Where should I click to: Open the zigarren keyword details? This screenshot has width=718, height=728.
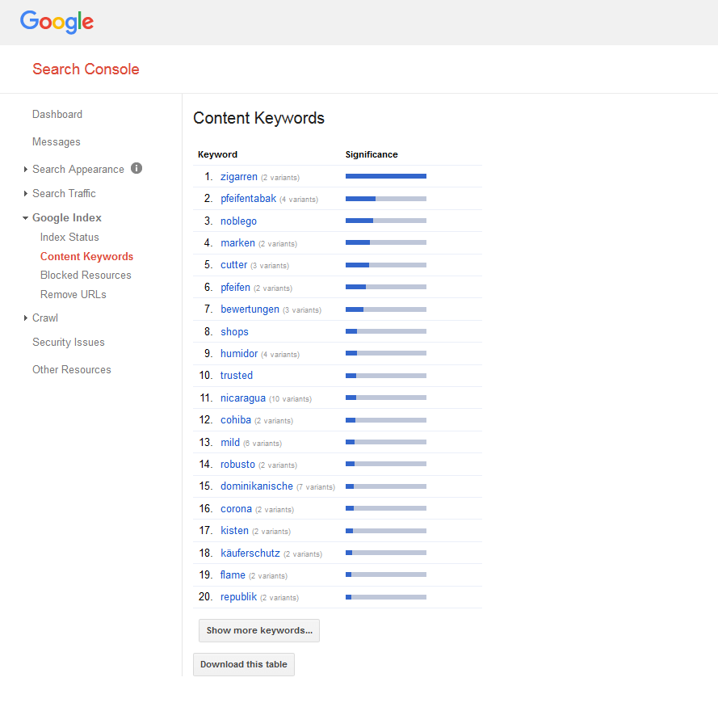point(239,176)
